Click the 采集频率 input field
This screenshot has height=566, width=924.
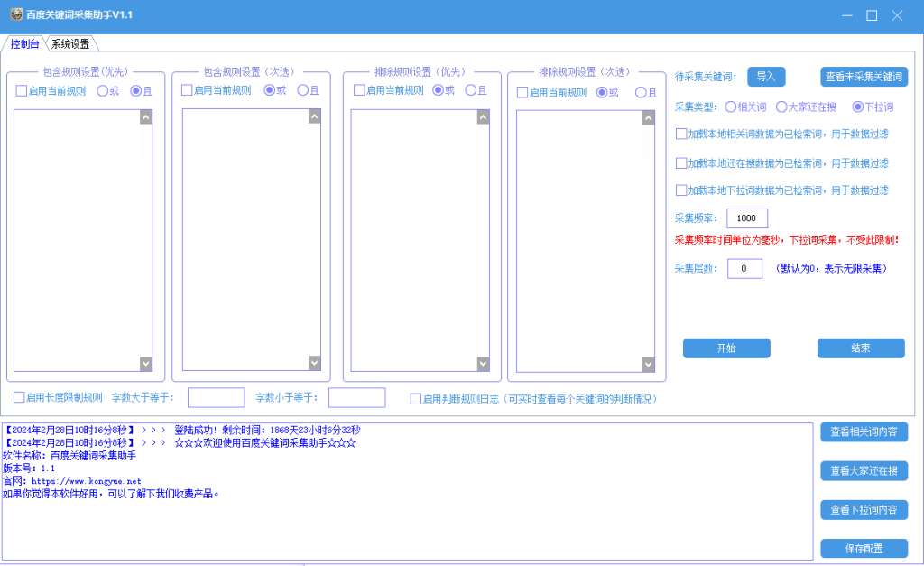click(x=747, y=218)
